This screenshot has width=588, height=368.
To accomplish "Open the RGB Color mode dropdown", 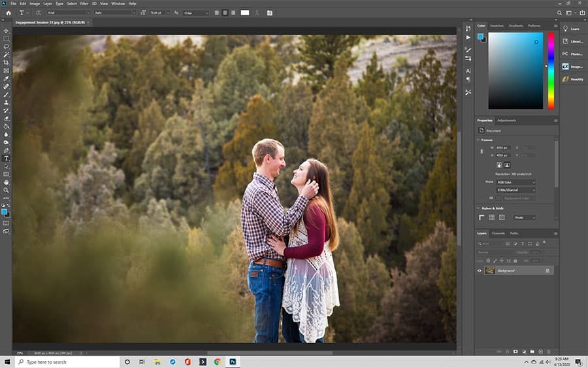I will [x=515, y=182].
